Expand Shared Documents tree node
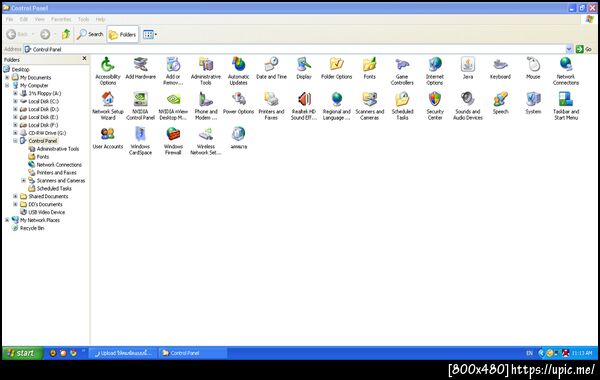 15,196
